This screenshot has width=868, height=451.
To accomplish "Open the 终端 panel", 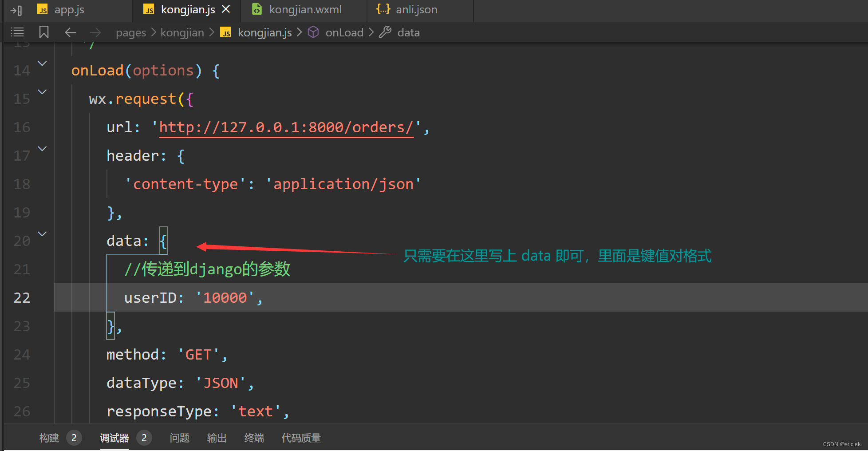I will [254, 438].
